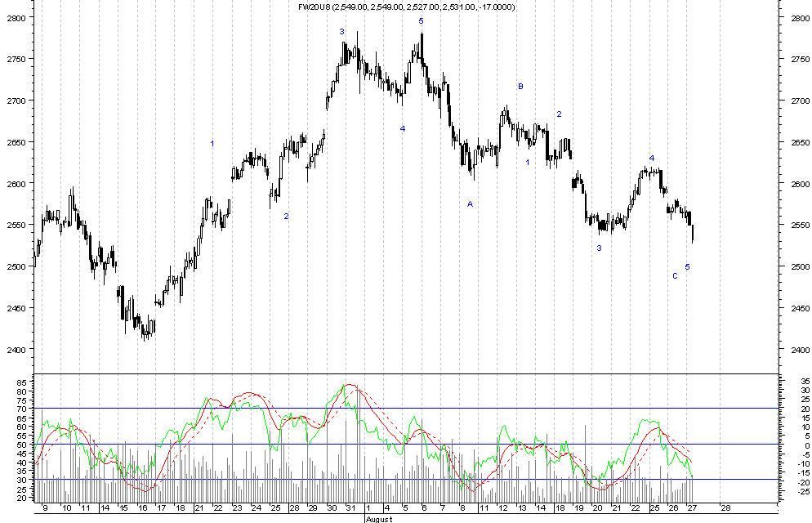This screenshot has width=812, height=523.
Task: Click wave label 5 beside label C
Action: (687, 266)
